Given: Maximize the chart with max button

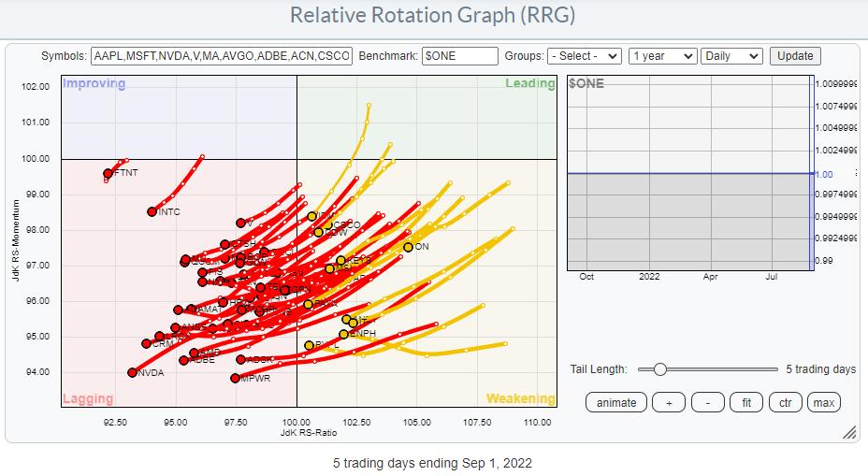Looking at the screenshot, I should [823, 403].
